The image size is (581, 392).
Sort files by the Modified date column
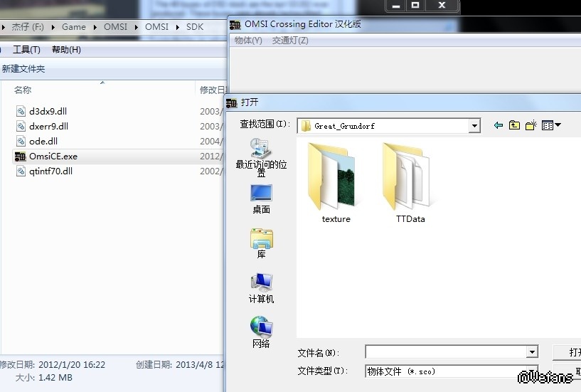(x=213, y=90)
